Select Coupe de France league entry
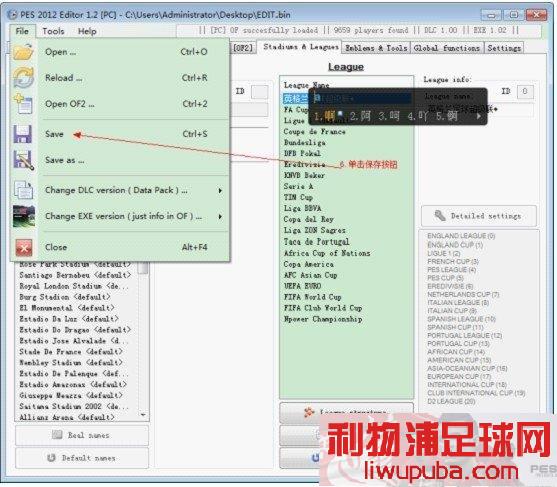Screen dimensions: 557x487 (314, 132)
